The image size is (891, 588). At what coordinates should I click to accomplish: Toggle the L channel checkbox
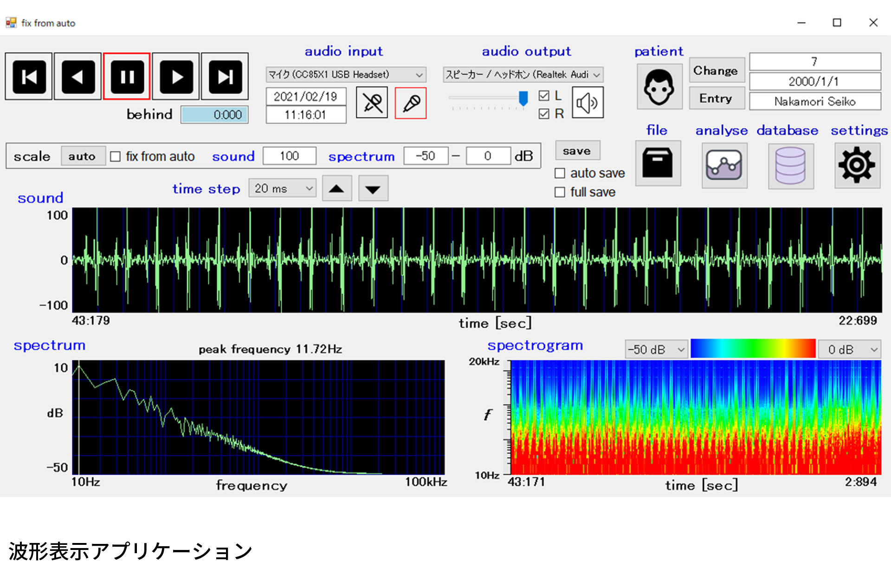tap(544, 96)
